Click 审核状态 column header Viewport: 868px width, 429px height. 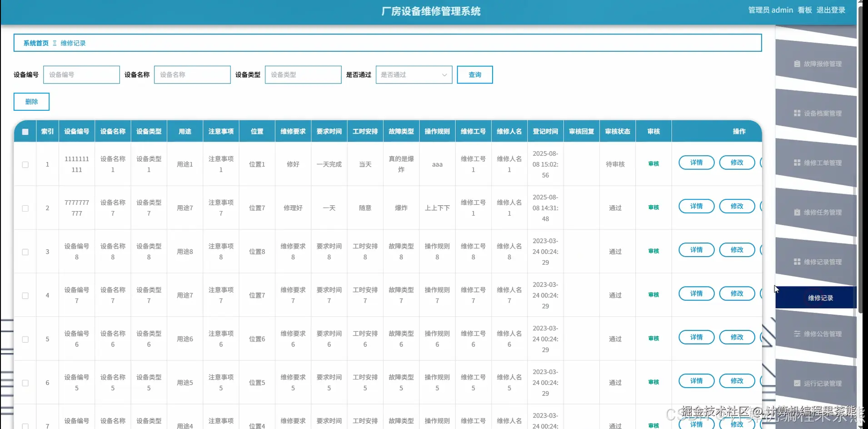[x=618, y=132]
